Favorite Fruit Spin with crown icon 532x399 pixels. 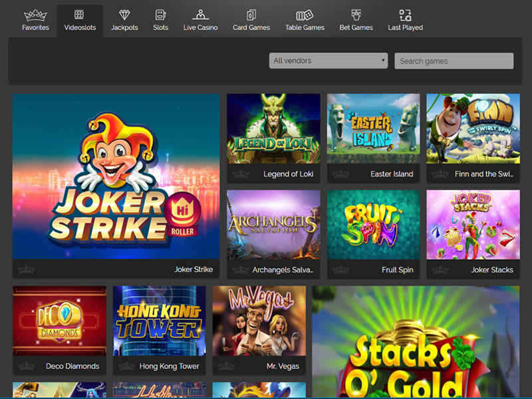340,270
